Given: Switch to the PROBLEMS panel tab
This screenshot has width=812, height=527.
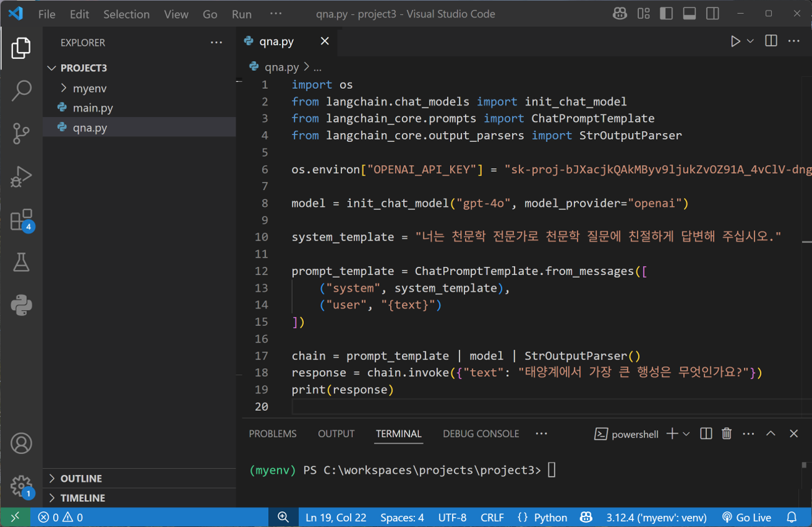Looking at the screenshot, I should pyautogui.click(x=273, y=433).
